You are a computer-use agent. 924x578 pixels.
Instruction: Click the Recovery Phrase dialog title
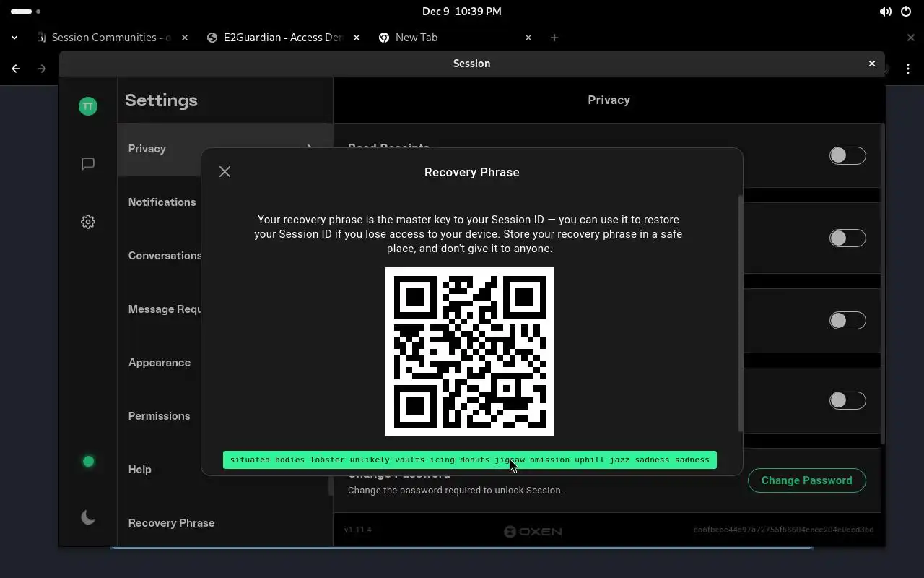(x=472, y=172)
